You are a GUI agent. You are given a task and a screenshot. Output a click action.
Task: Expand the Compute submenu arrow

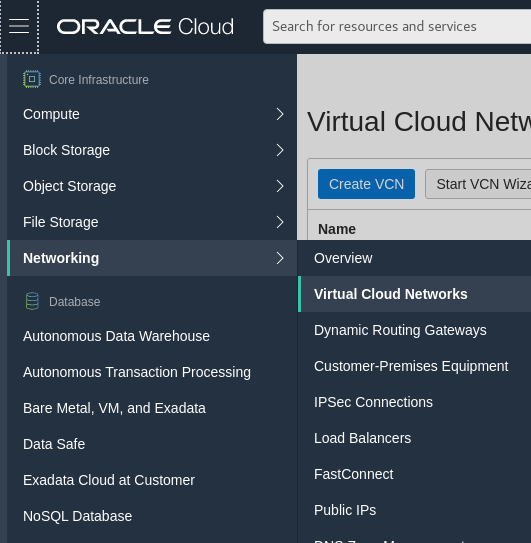tap(280, 114)
